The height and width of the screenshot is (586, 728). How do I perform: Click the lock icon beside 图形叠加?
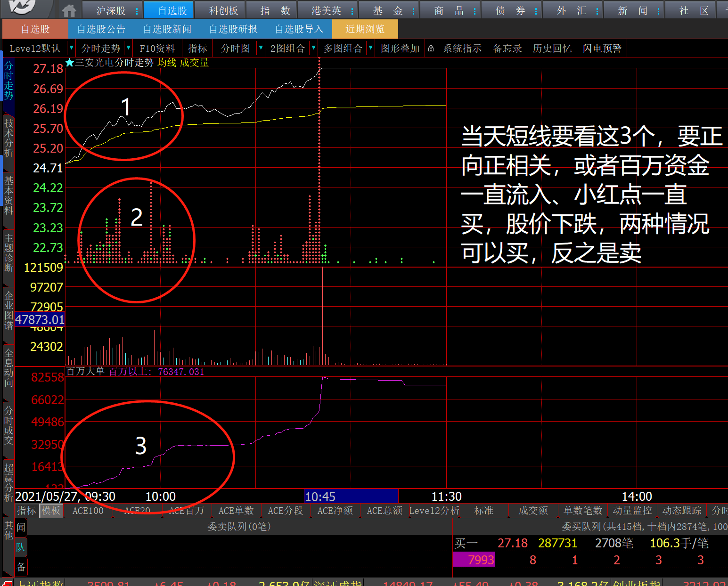(x=431, y=49)
